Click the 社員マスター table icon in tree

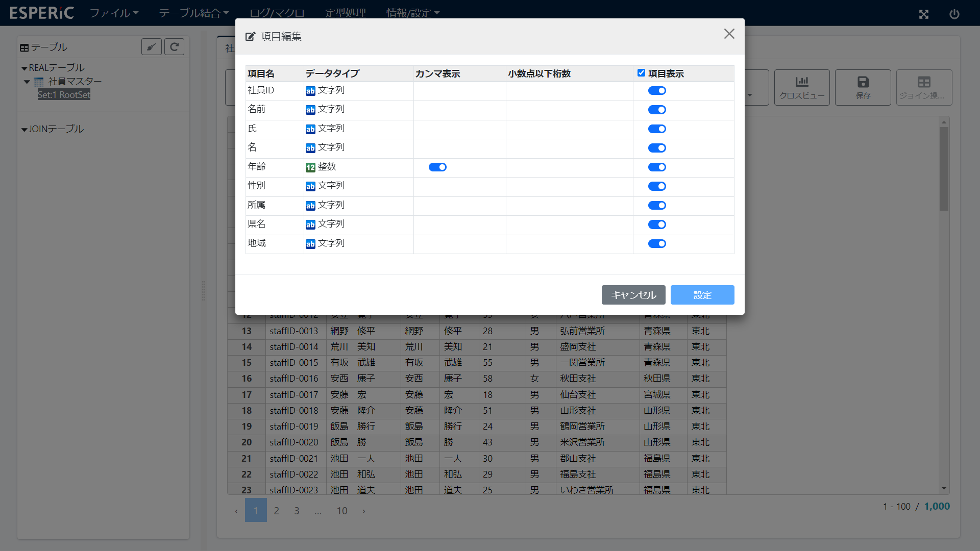(x=39, y=82)
